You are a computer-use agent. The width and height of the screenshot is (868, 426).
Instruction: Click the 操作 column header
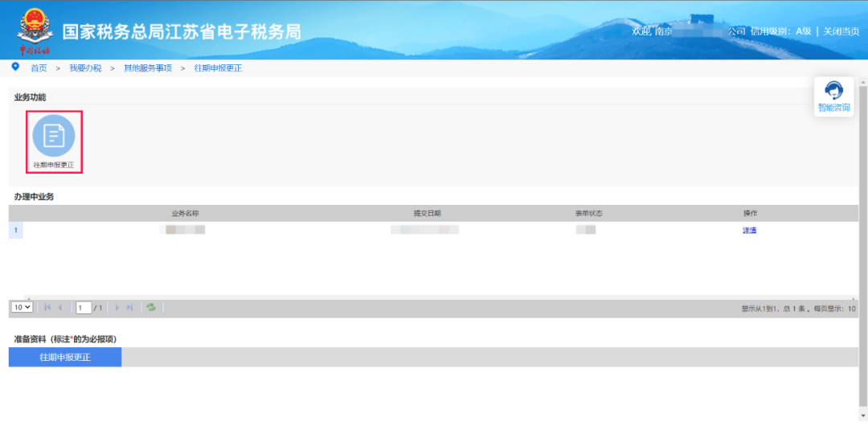[750, 214]
